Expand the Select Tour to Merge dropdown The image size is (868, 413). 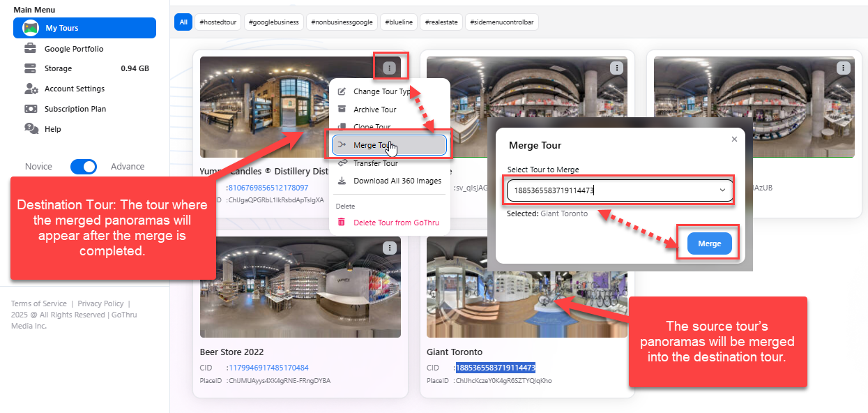[722, 190]
